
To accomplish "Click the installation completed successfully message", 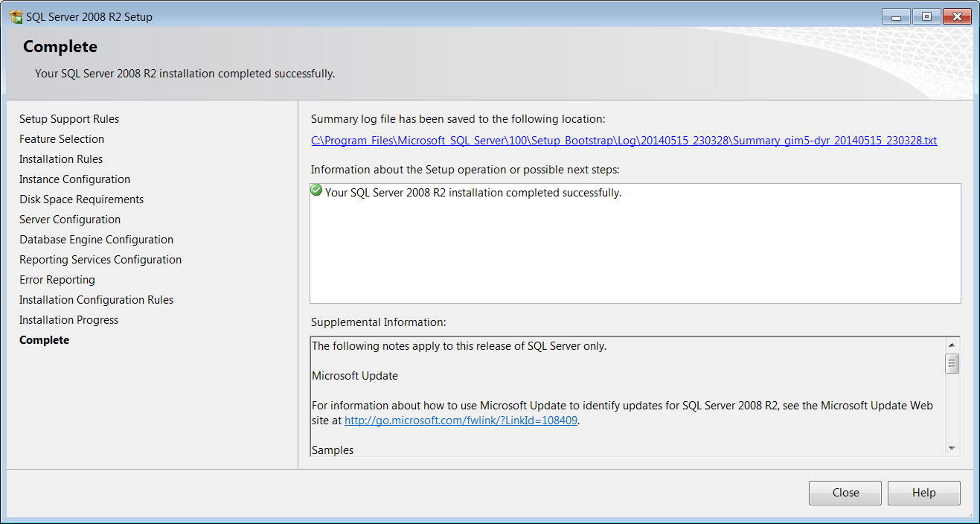I will (x=473, y=193).
